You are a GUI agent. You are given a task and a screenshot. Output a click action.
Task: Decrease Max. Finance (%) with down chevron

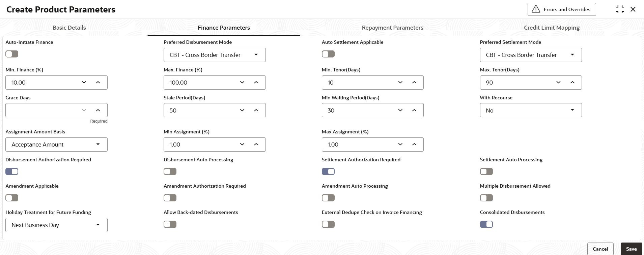click(242, 83)
